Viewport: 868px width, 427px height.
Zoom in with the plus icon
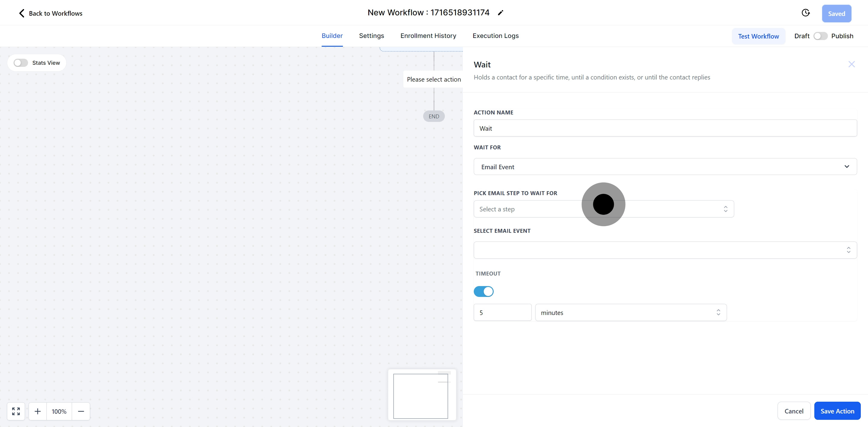(x=38, y=411)
